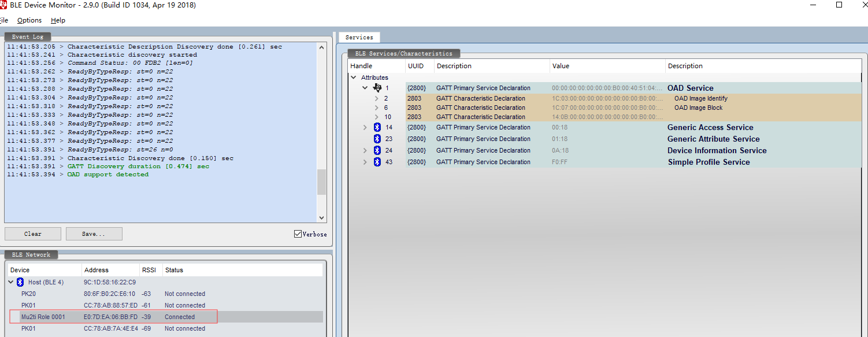The image size is (868, 337).
Task: Collapse the Attributes tree root
Action: point(354,77)
